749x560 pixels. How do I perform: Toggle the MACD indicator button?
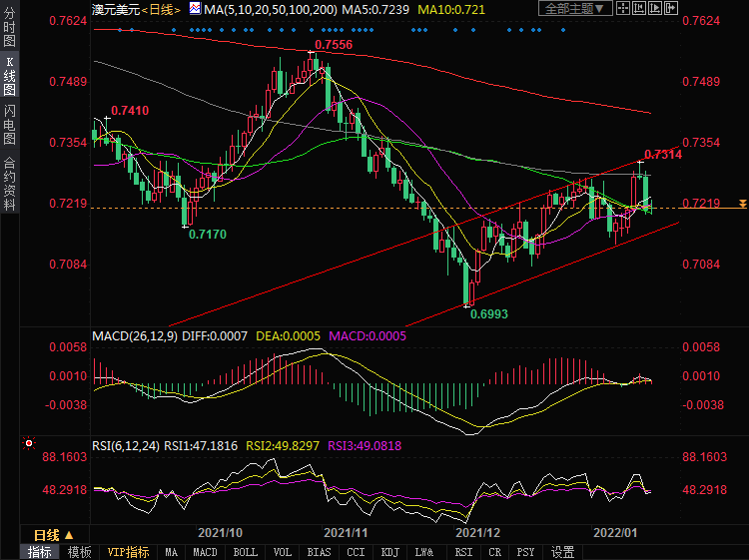[205, 552]
